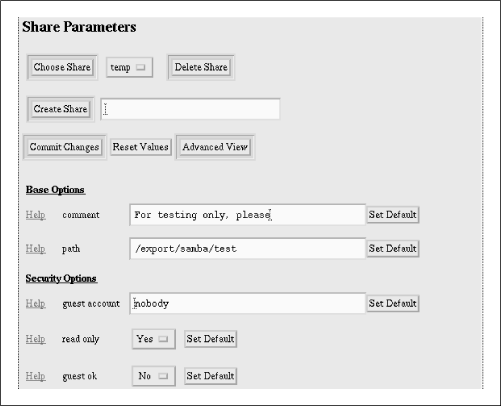Viewport: 502px width, 407px height.
Task: Click Commit Changes button
Action: click(64, 147)
